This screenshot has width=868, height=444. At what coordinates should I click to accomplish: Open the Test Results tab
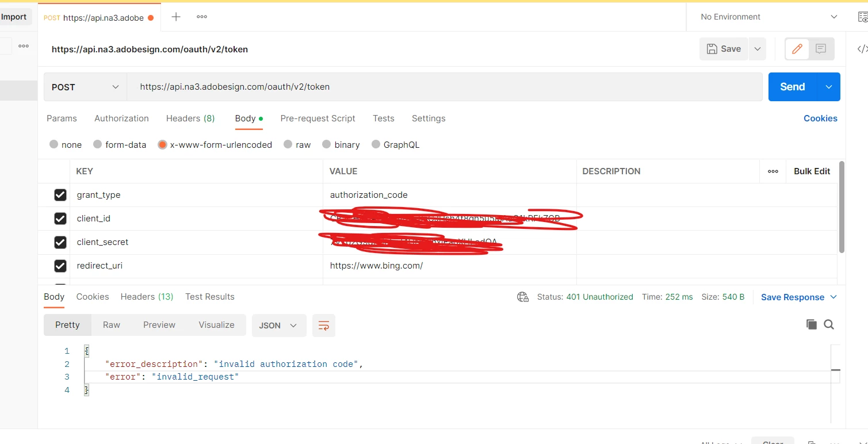click(x=210, y=297)
